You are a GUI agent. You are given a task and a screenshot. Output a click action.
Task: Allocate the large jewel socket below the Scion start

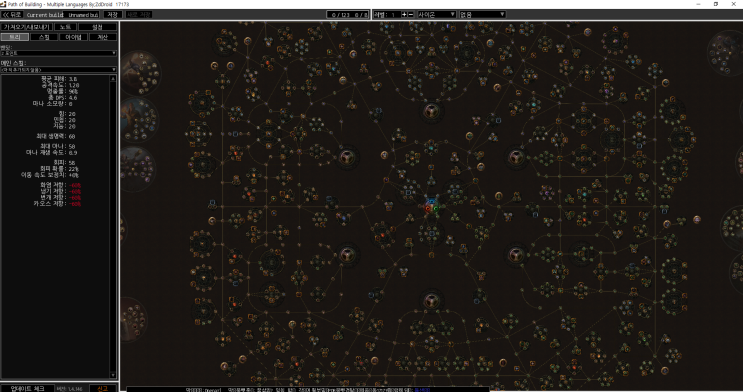(431, 300)
